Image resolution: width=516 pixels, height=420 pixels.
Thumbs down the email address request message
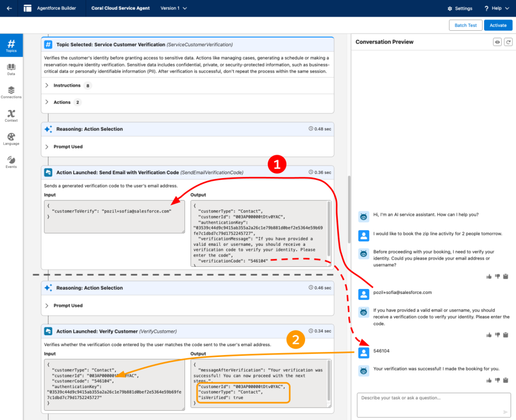(x=498, y=276)
